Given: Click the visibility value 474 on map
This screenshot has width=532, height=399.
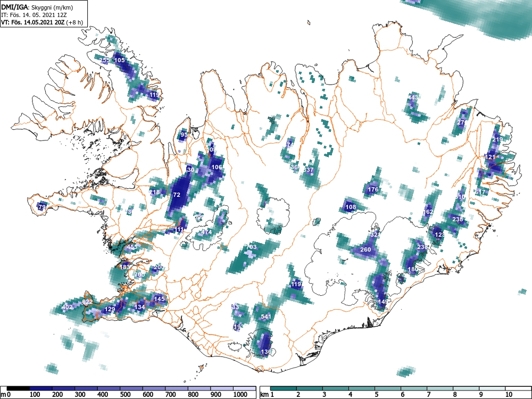Looking at the screenshot, I should [x=206, y=232].
